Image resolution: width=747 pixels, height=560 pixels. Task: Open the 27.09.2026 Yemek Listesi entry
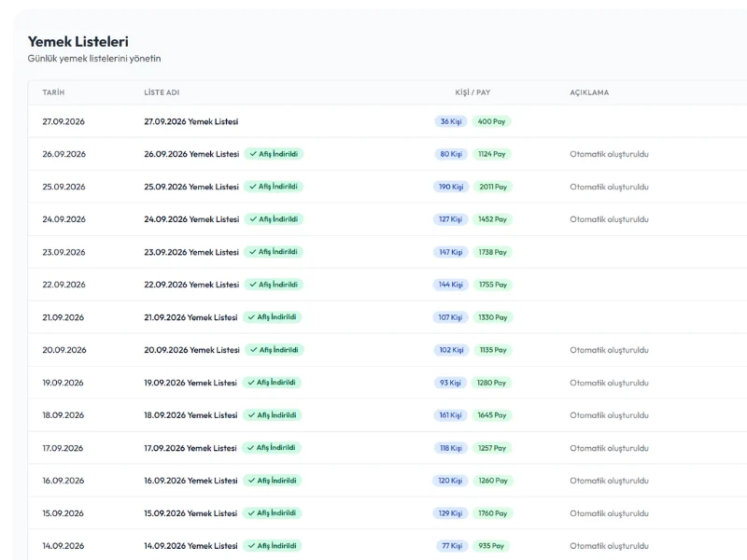click(191, 121)
